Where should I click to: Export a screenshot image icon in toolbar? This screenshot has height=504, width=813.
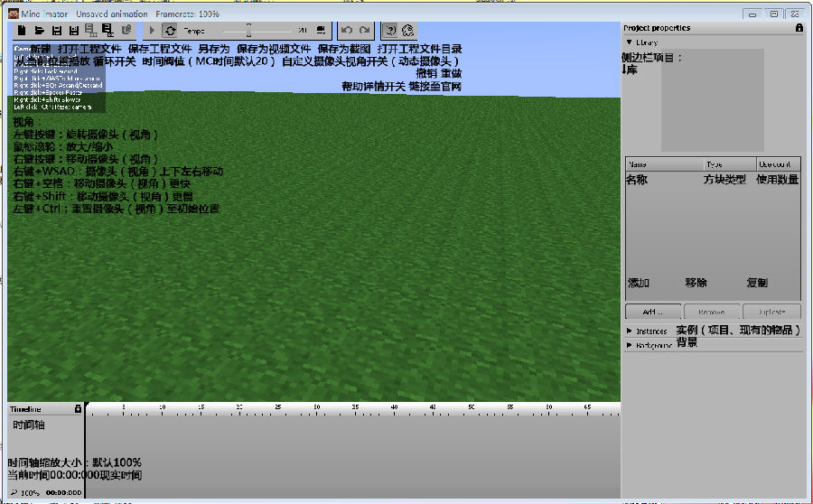click(107, 31)
